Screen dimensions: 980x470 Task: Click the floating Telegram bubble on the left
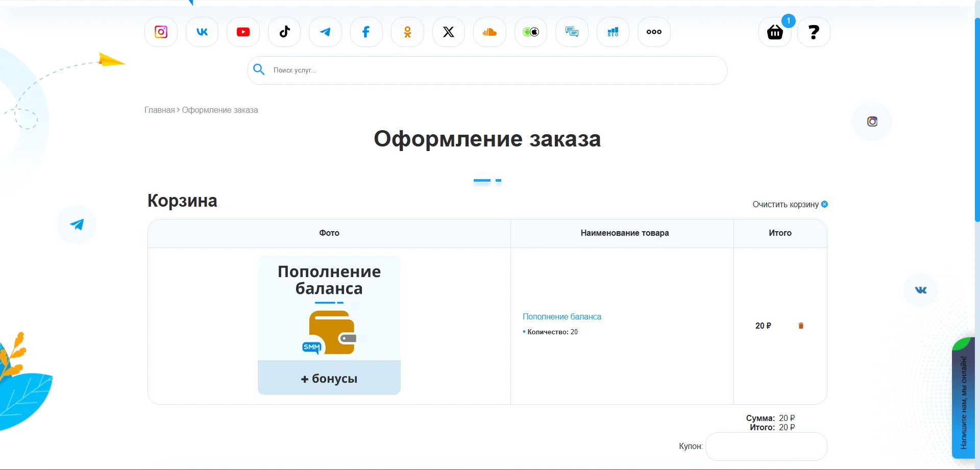tap(77, 225)
